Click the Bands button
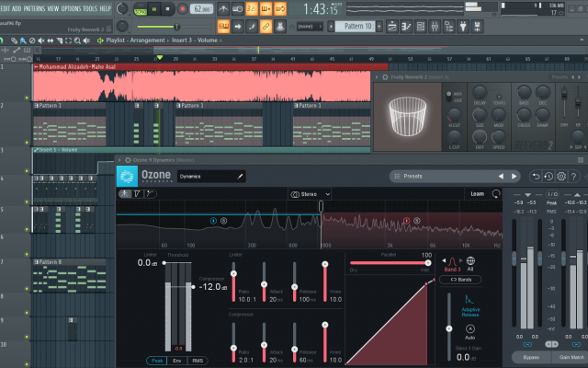 point(460,280)
